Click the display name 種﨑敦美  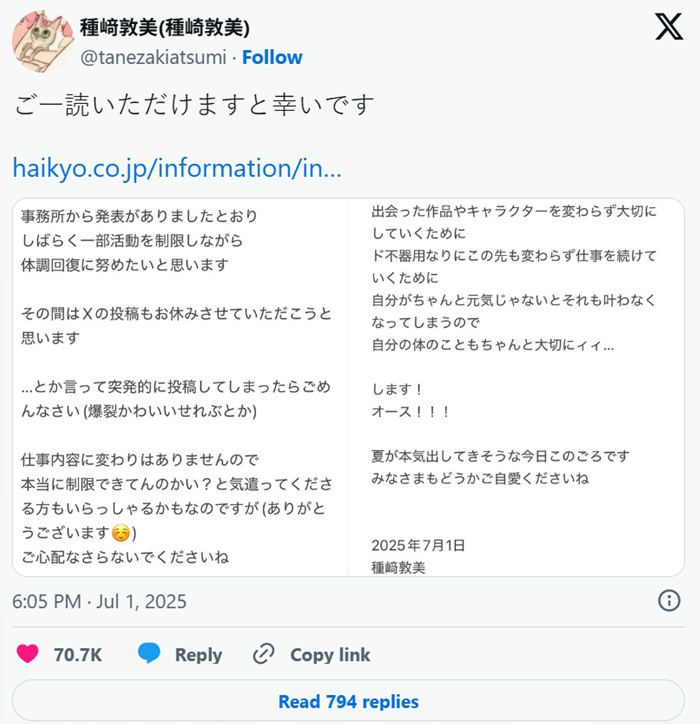pyautogui.click(x=165, y=28)
